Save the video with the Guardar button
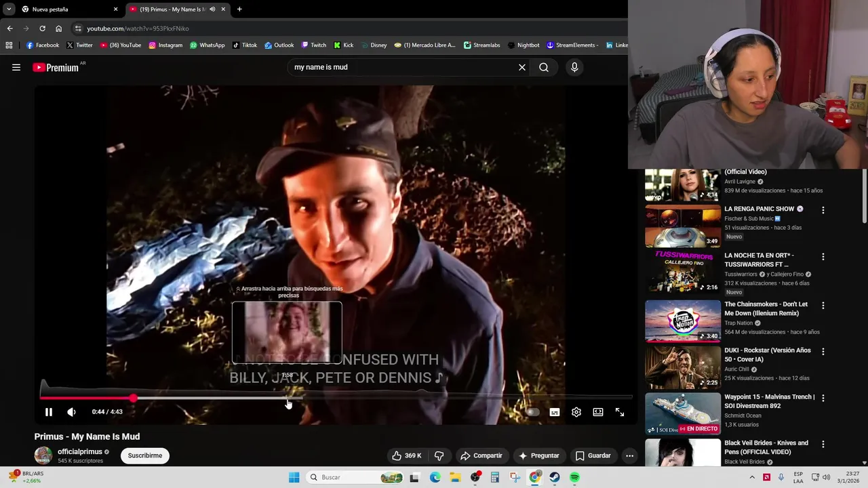Image resolution: width=868 pixels, height=488 pixels. pos(593,455)
